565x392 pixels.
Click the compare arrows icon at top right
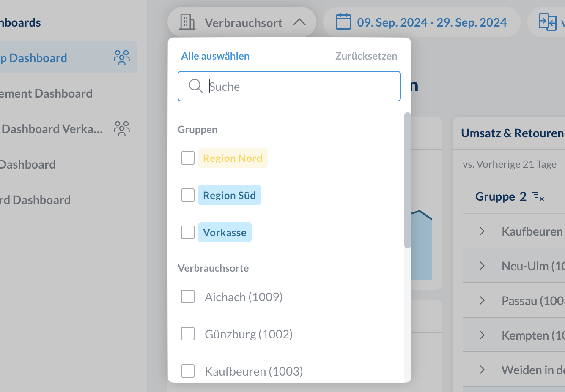(547, 22)
